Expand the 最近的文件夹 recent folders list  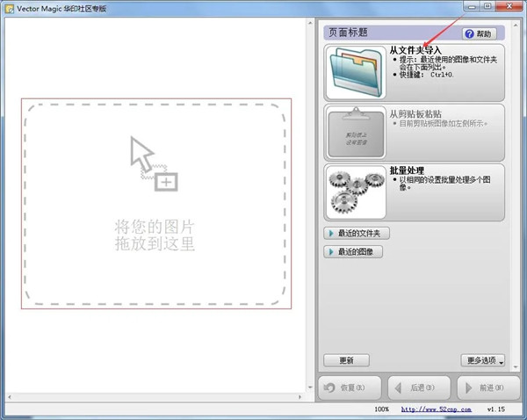point(357,234)
